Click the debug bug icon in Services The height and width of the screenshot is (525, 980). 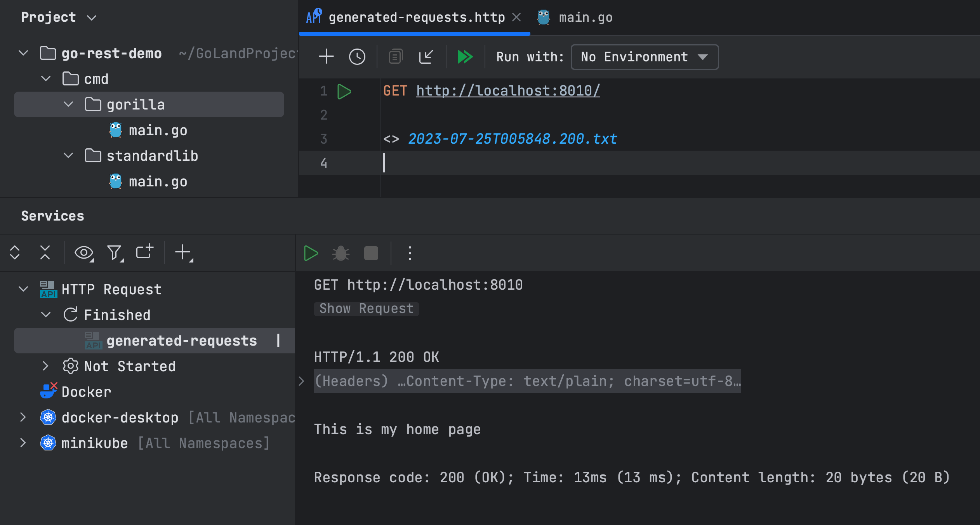pyautogui.click(x=341, y=254)
